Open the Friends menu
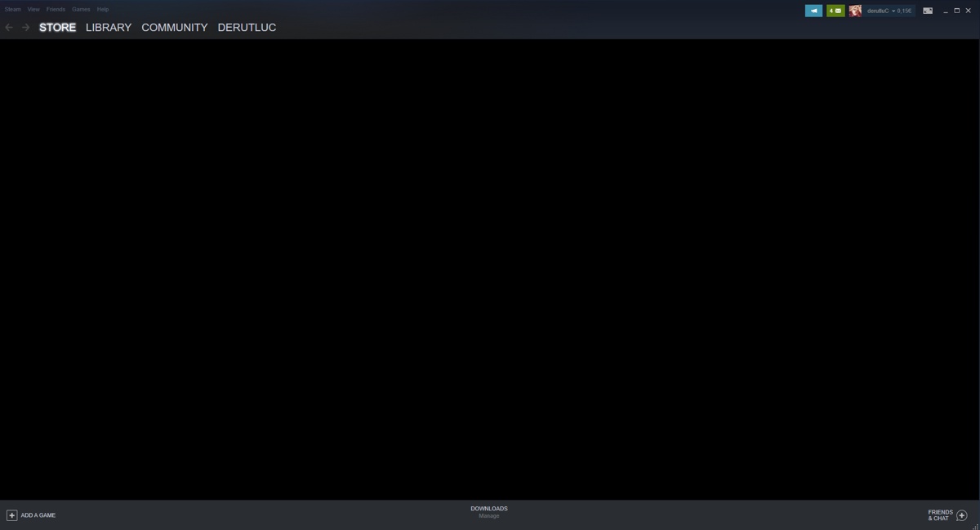This screenshot has height=530, width=980. point(56,9)
